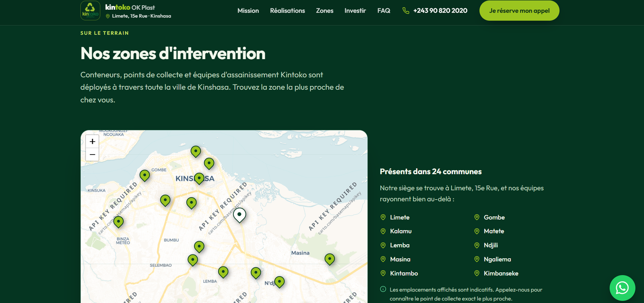Click the 'Notre siège se trouve à Limete' paragraph

tap(462, 194)
